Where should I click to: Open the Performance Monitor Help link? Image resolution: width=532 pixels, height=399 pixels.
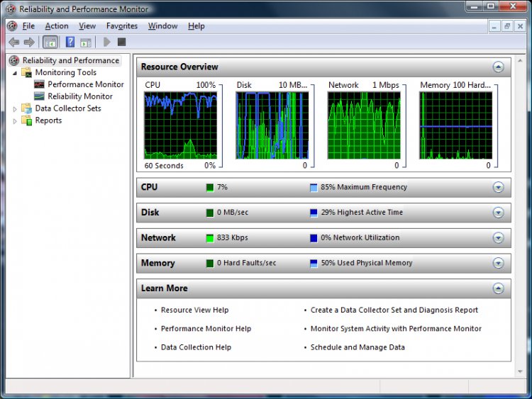click(x=206, y=329)
